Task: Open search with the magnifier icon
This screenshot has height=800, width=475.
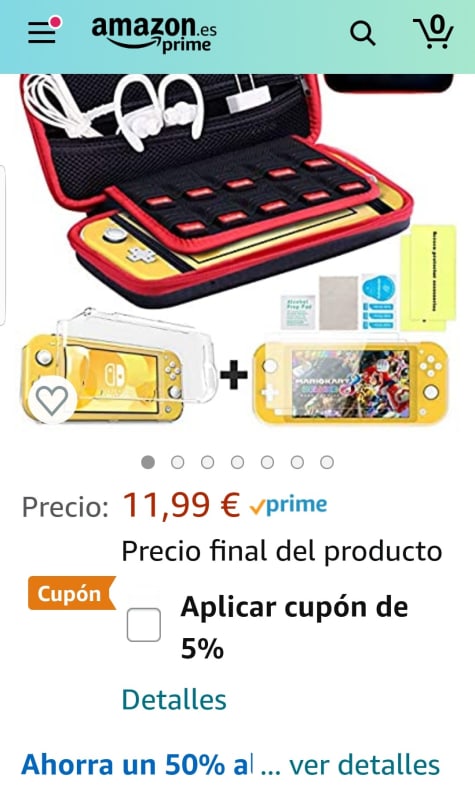Action: click(363, 34)
